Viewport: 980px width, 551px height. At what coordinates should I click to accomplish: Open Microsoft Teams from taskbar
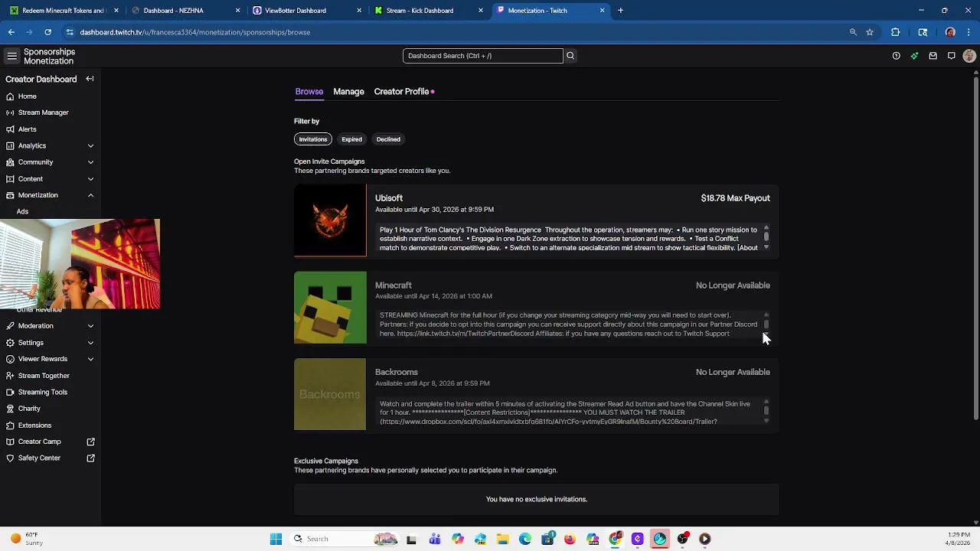(435, 539)
